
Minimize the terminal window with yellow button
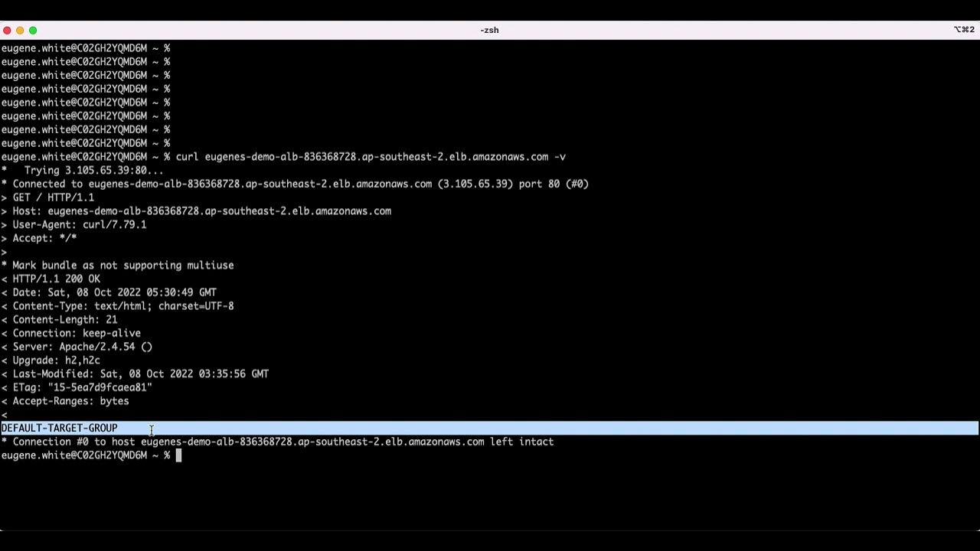20,30
